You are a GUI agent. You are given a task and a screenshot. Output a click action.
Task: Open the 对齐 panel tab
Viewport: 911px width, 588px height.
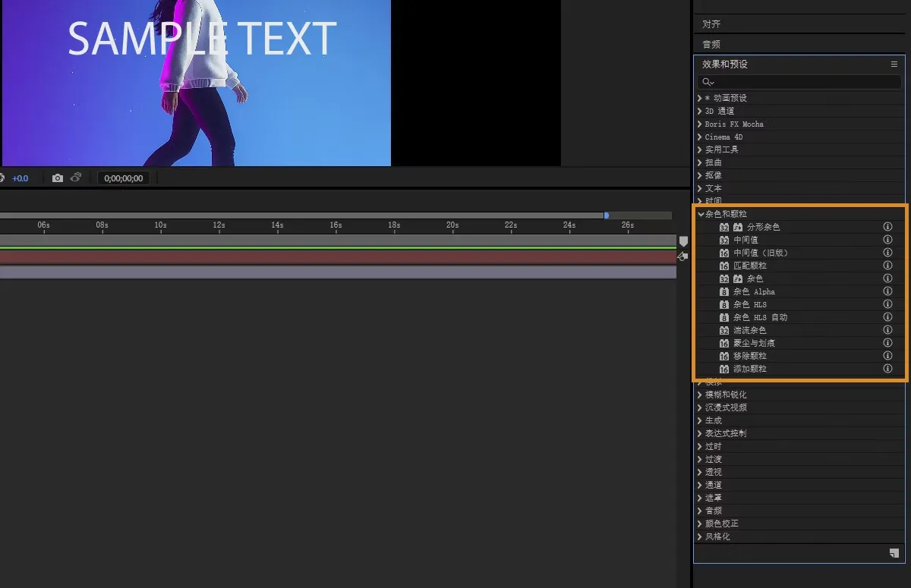click(x=711, y=24)
